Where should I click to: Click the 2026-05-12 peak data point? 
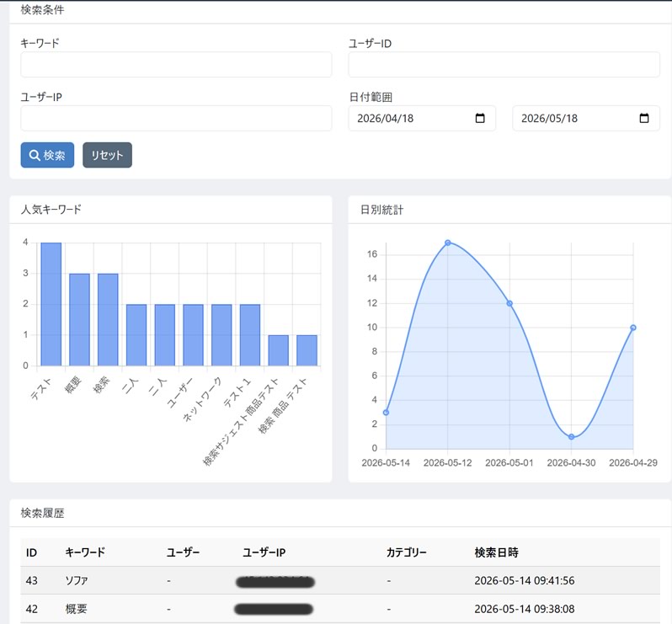tap(447, 243)
